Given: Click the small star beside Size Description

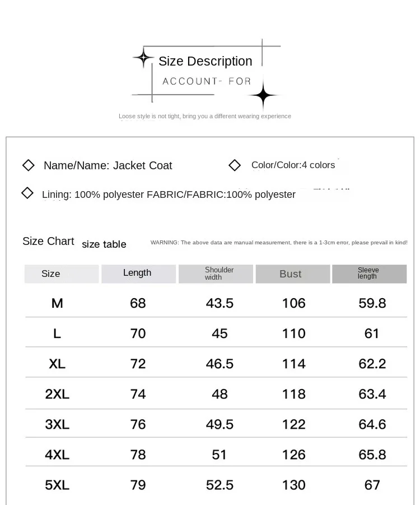Looking at the screenshot, I should point(143,58).
